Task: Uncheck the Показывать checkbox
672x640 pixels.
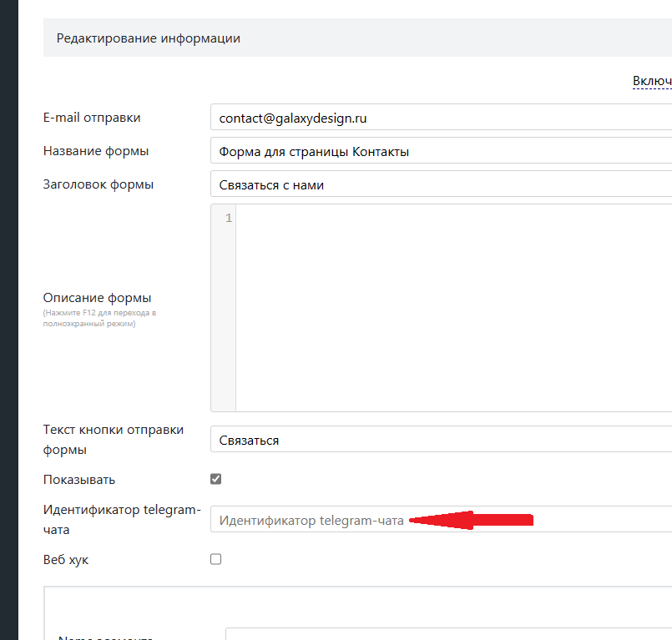Action: coord(216,479)
